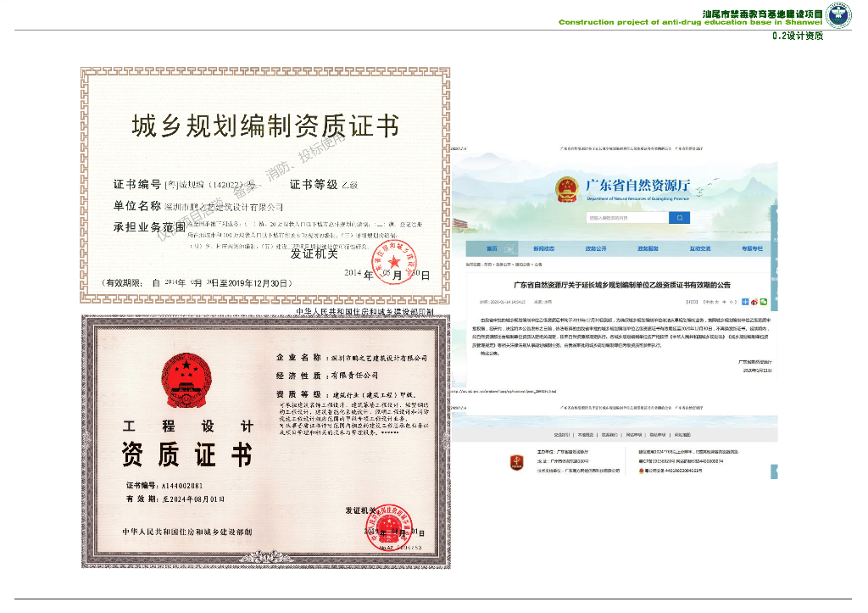Image resolution: width=868 pixels, height=613 pixels.
Task: Click the certificate number A144002081
Action: (183, 486)
